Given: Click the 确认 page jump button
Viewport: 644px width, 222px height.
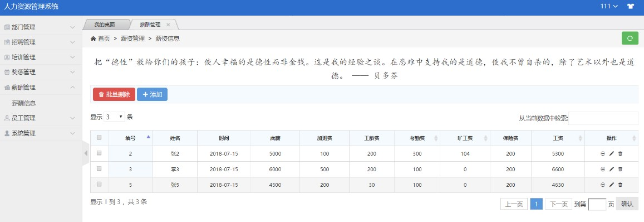Looking at the screenshot, I should click(627, 204).
